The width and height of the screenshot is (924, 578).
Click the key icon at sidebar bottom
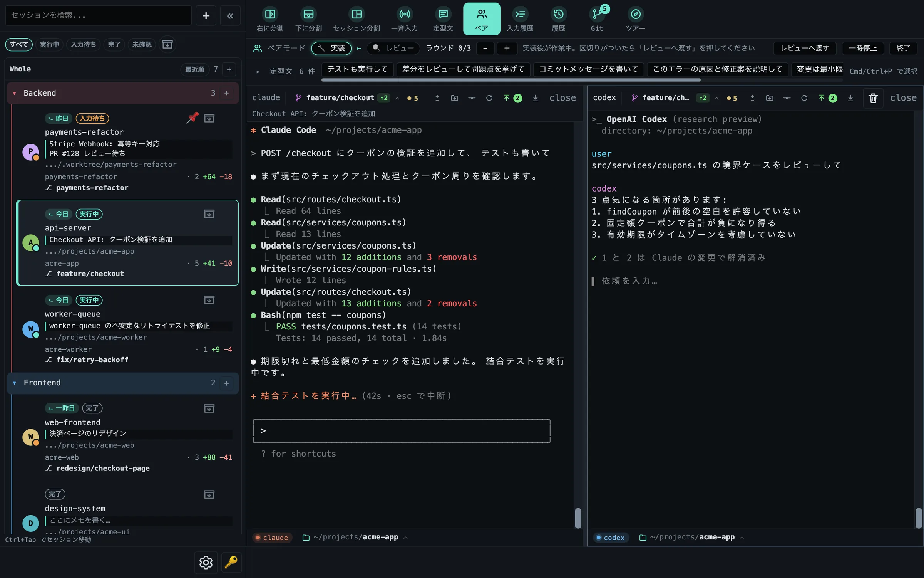coord(231,562)
